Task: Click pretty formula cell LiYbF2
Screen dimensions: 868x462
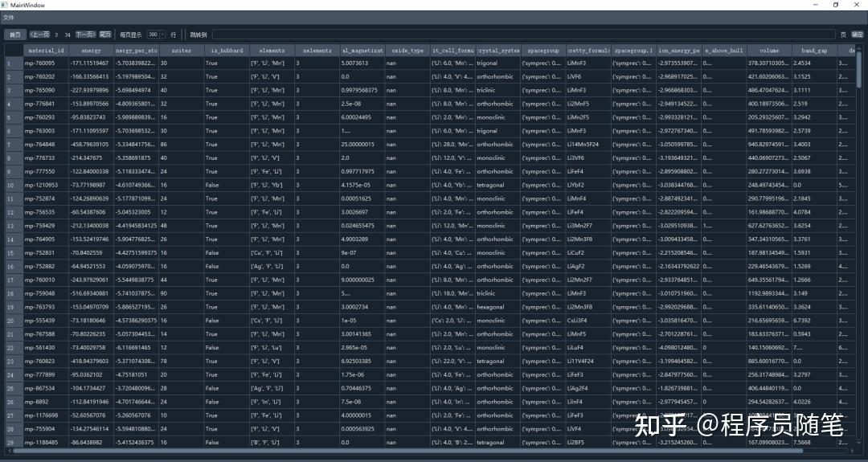Action: click(x=588, y=186)
